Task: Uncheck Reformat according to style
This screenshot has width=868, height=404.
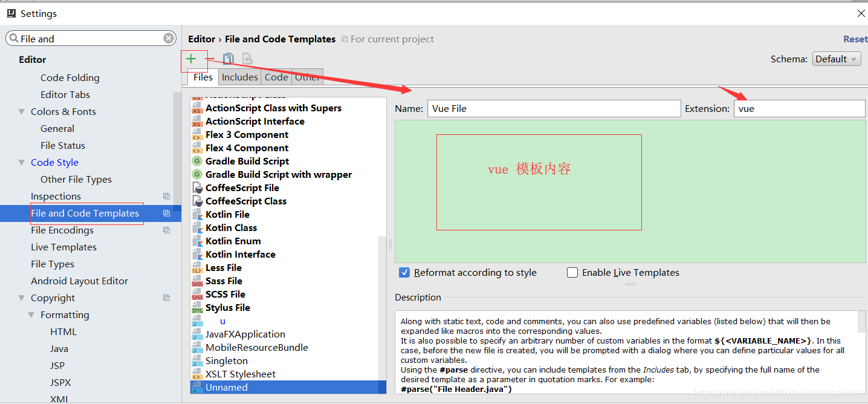Action: point(404,273)
